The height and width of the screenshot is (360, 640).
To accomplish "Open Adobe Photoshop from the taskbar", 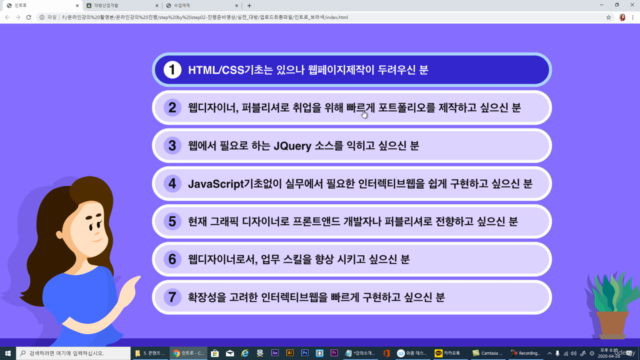I will [304, 353].
